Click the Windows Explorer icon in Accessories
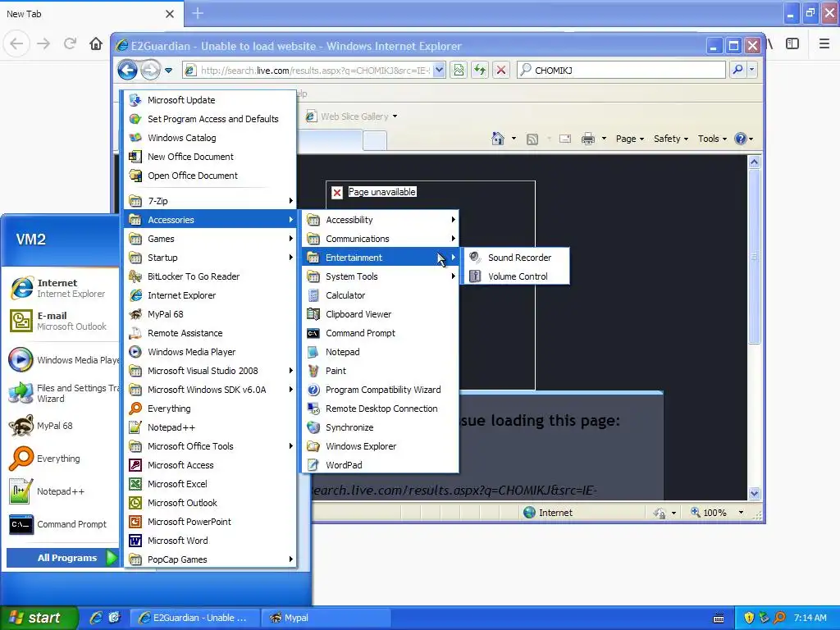This screenshot has height=630, width=840. coord(313,446)
